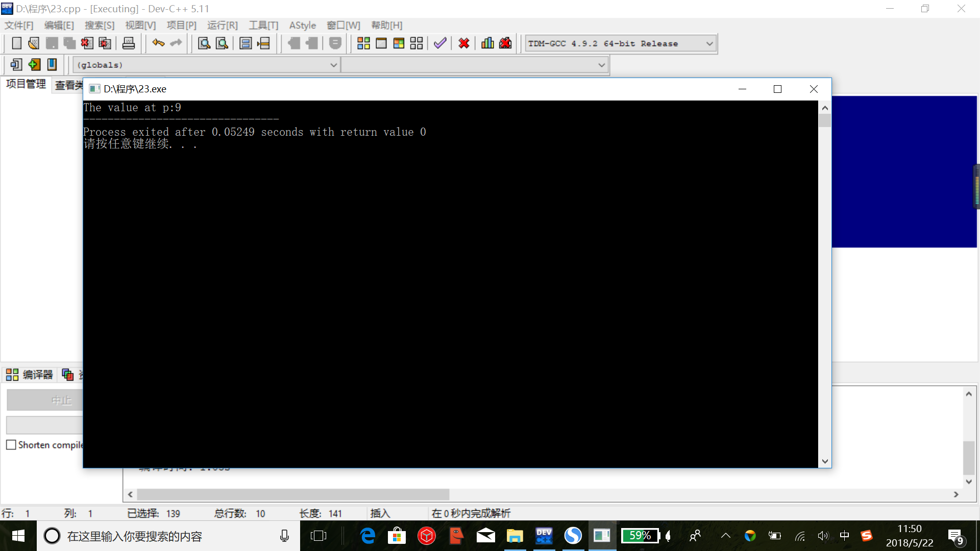
Task: Switch to the 项目管理 tab
Action: coord(26,84)
